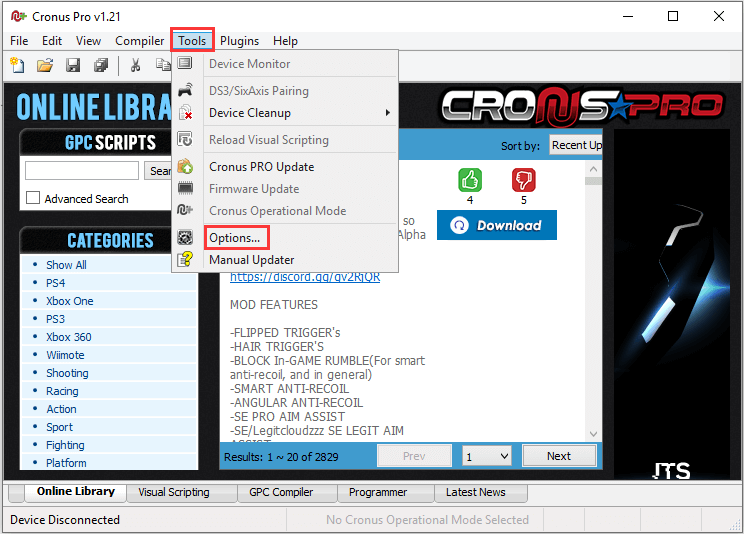Open the View menu
The width and height of the screenshot is (744, 534).
tap(88, 41)
